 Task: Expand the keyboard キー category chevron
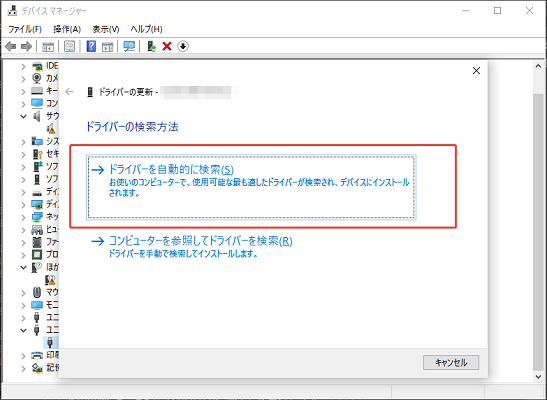pyautogui.click(x=23, y=91)
